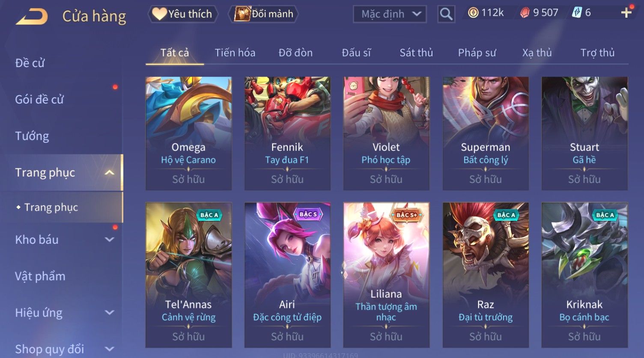Open Yêu thích favorites heart button
The width and height of the screenshot is (644, 358).
[183, 14]
